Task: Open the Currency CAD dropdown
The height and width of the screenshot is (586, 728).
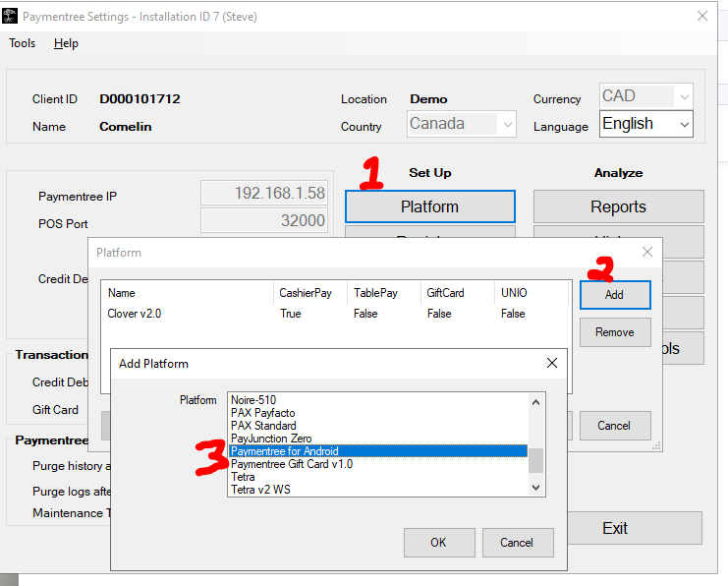Action: click(645, 96)
